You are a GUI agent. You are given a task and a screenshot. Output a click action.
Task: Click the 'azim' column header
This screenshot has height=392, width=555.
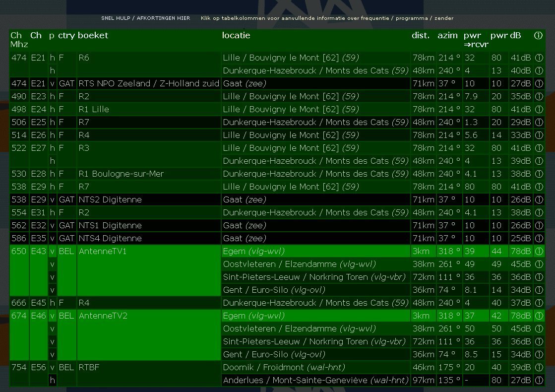pos(447,35)
